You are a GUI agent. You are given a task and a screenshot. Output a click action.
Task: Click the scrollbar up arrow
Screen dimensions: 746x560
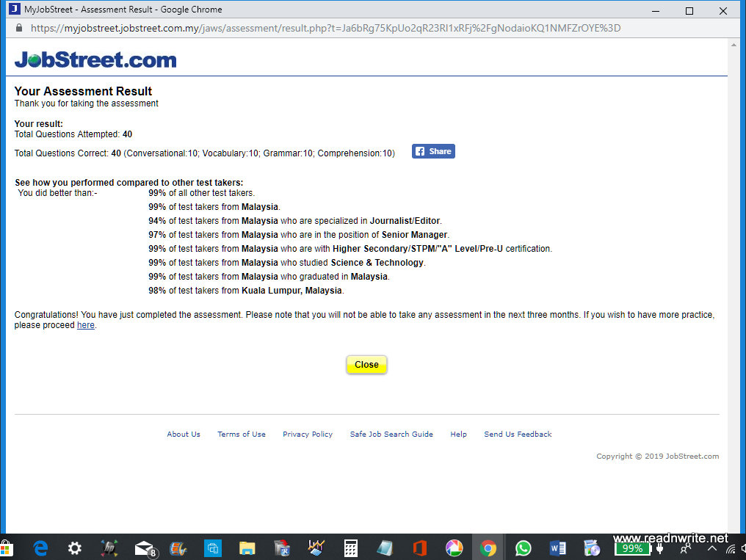pyautogui.click(x=734, y=46)
